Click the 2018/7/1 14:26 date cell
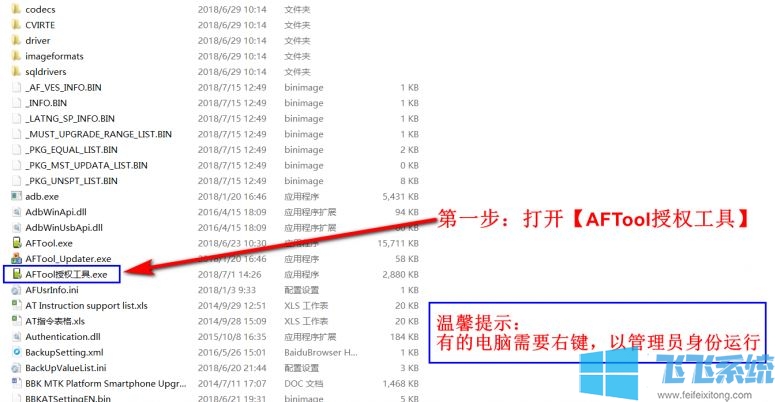 pyautogui.click(x=229, y=275)
